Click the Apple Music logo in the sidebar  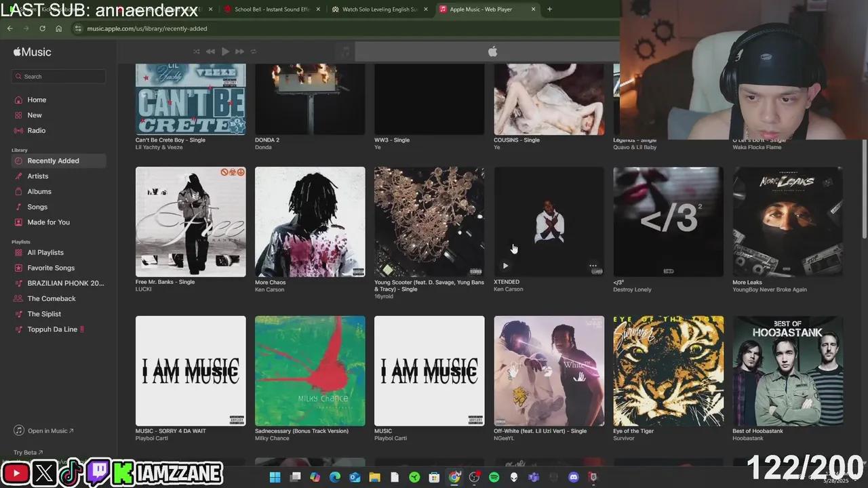pyautogui.click(x=32, y=52)
